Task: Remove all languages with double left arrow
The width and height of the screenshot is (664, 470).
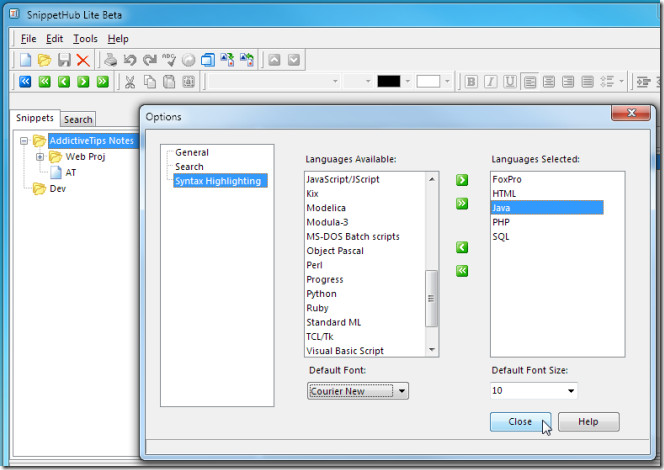Action: pos(462,271)
